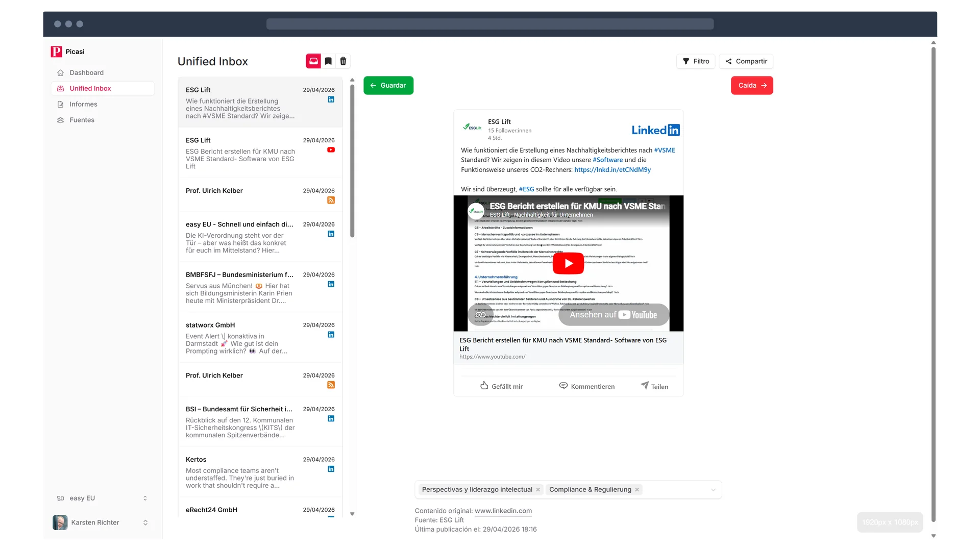Click the red Caída button
This screenshot has height=551, width=980.
752,85
